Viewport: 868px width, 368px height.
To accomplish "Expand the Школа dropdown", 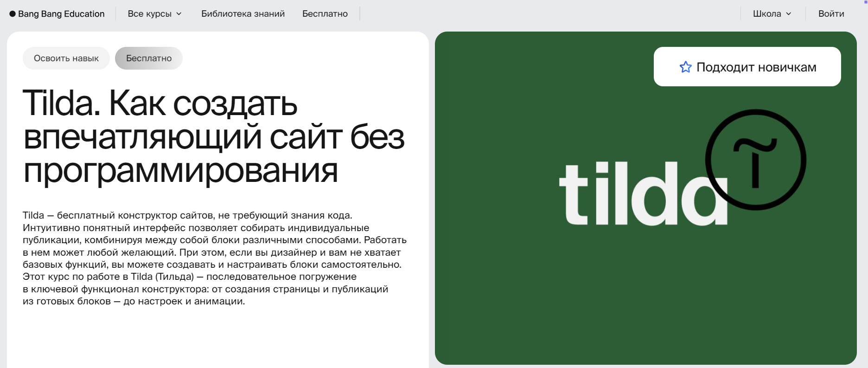I will 772,14.
